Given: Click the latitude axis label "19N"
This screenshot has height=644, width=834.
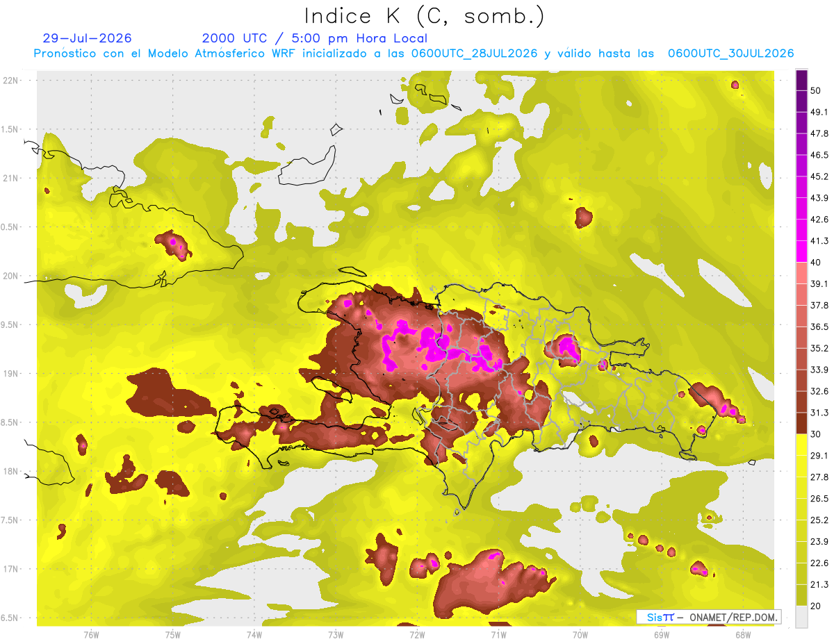Looking at the screenshot, I should pyautogui.click(x=10, y=374).
